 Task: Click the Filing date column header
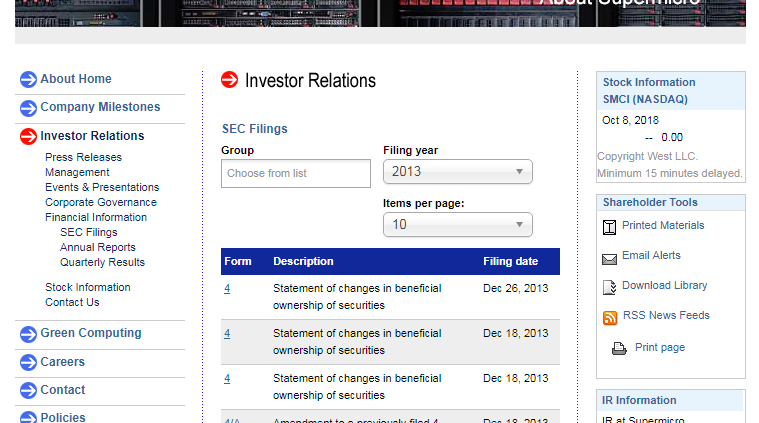(510, 261)
